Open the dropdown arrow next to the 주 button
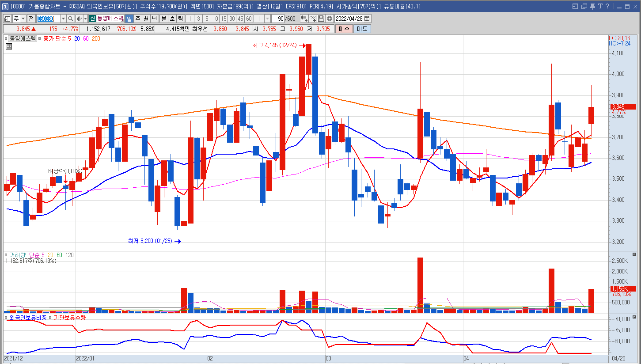This screenshot has height=364, width=641. coord(23,19)
